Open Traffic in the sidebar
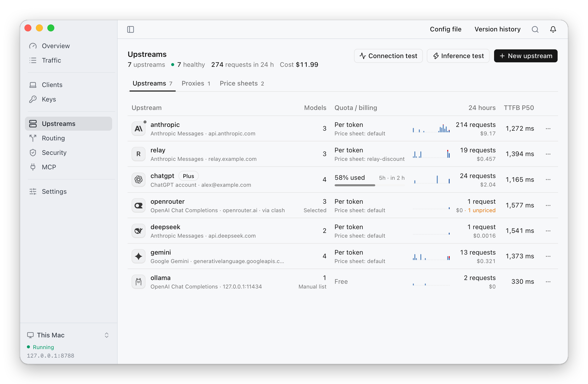 click(x=69, y=60)
